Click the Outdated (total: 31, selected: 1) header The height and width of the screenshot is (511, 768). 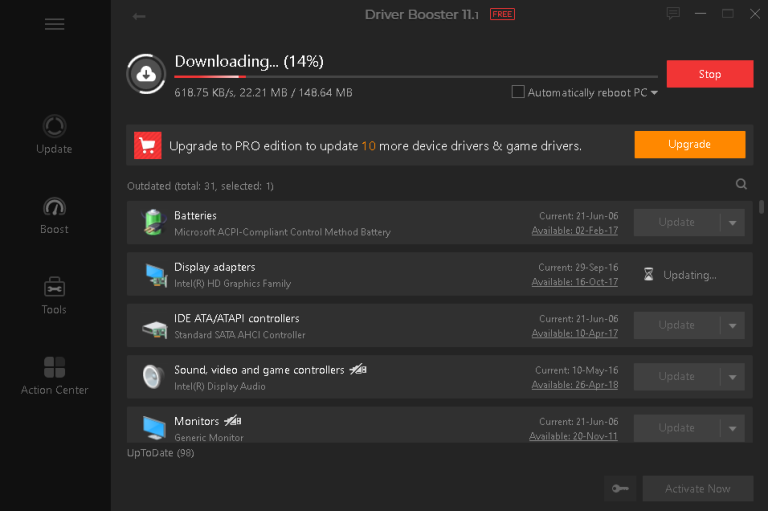coord(200,186)
